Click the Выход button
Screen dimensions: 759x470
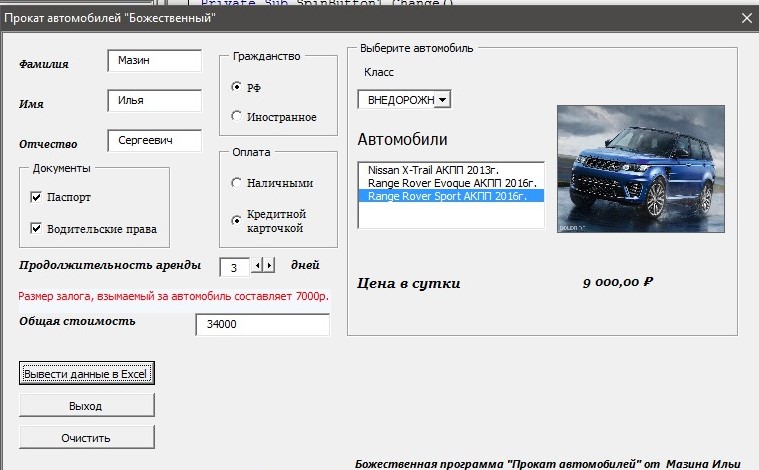coord(87,405)
